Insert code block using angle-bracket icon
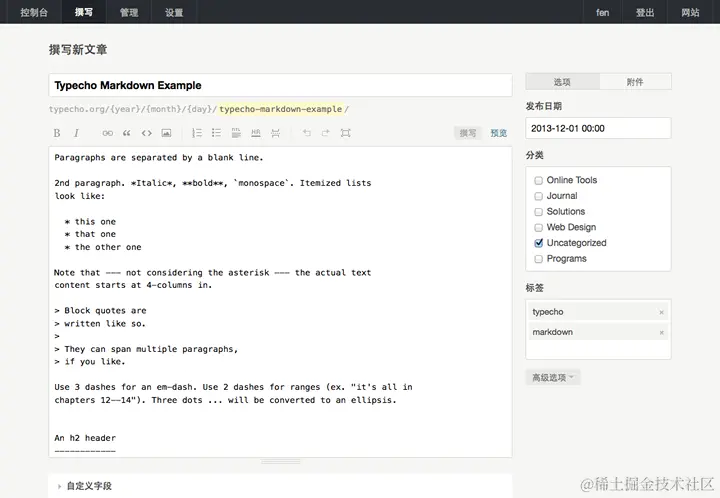 pyautogui.click(x=146, y=133)
